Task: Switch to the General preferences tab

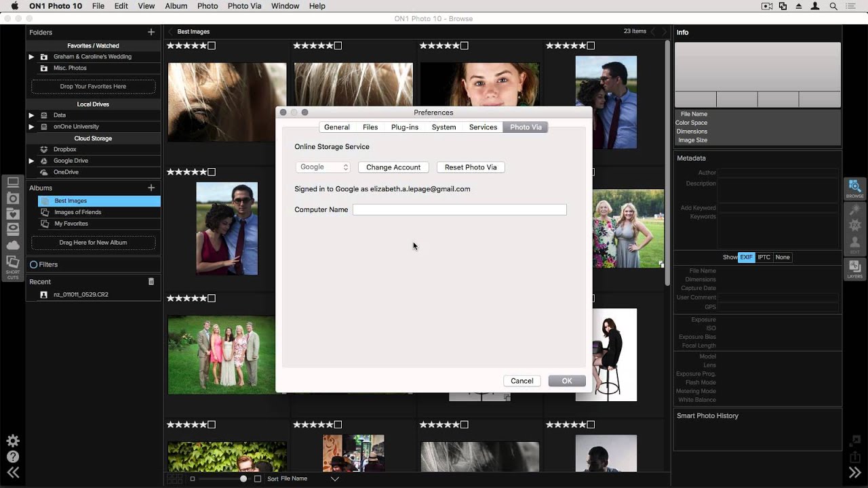Action: point(337,127)
